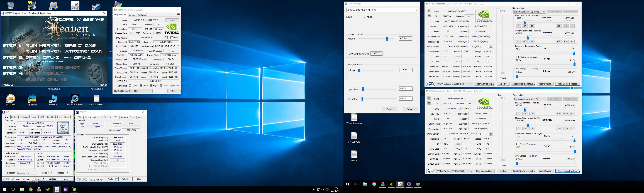Open GPU (0) selector in first NVIDIA Inspector
Image resolution: width=644 pixels, height=193 pixels.
454,84
